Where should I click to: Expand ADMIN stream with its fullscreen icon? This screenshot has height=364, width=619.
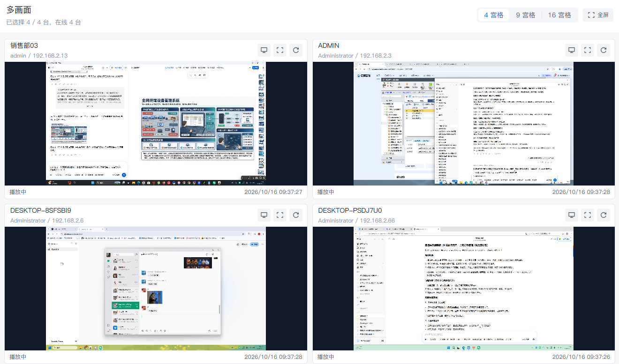[588, 50]
